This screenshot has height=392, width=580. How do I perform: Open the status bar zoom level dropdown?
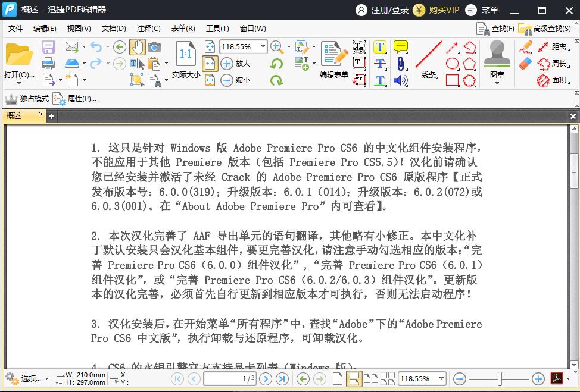tap(441, 378)
